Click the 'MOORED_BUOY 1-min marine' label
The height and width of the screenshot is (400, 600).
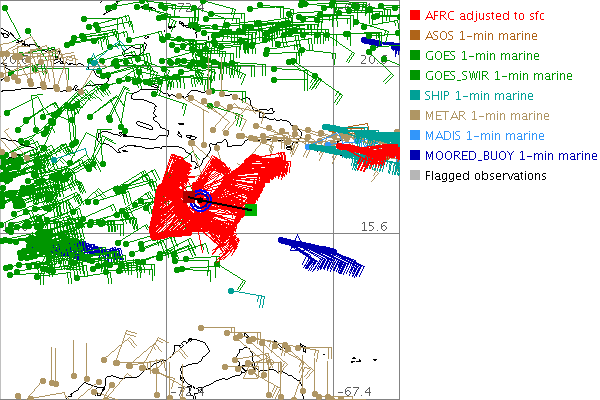pyautogui.click(x=510, y=156)
